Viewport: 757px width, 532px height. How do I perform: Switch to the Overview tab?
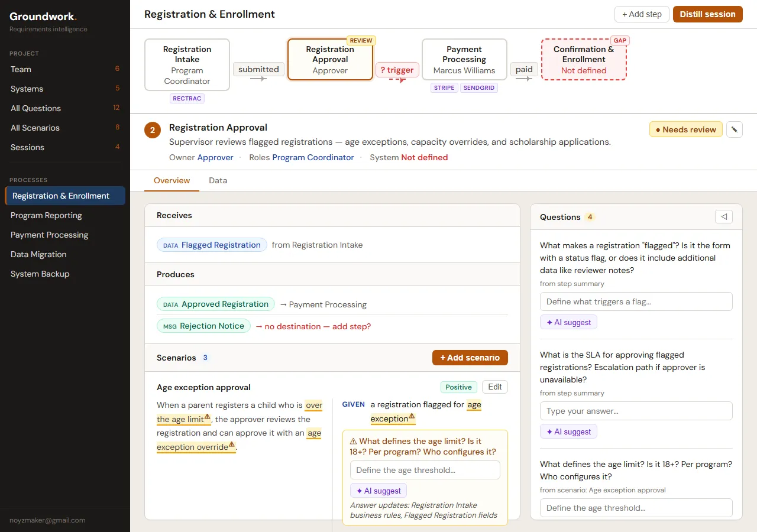172,180
